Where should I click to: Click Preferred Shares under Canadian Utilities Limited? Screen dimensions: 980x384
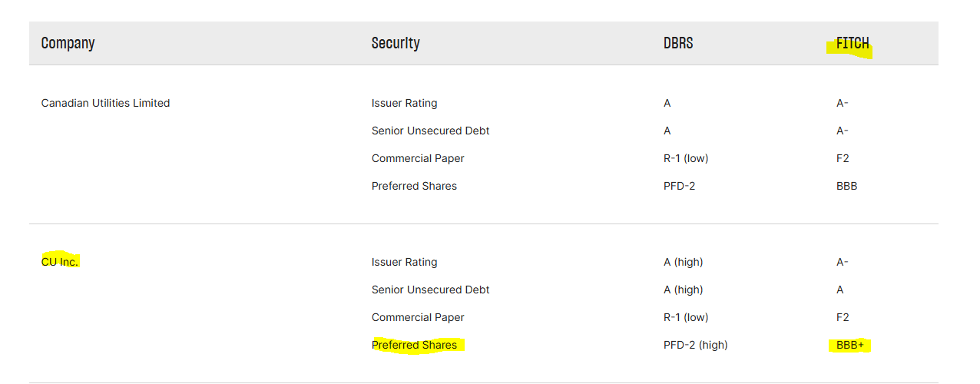point(414,186)
